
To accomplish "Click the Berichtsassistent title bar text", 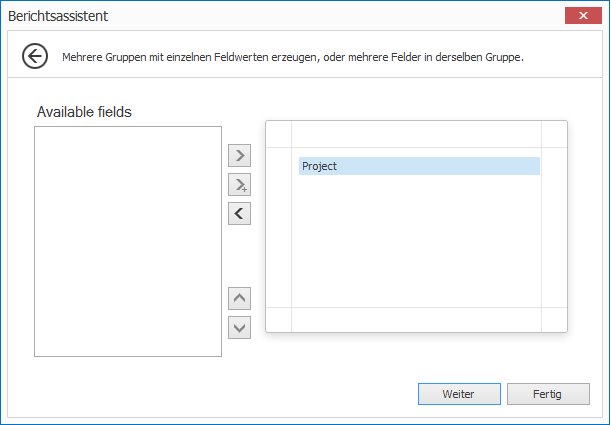I will click(x=58, y=16).
